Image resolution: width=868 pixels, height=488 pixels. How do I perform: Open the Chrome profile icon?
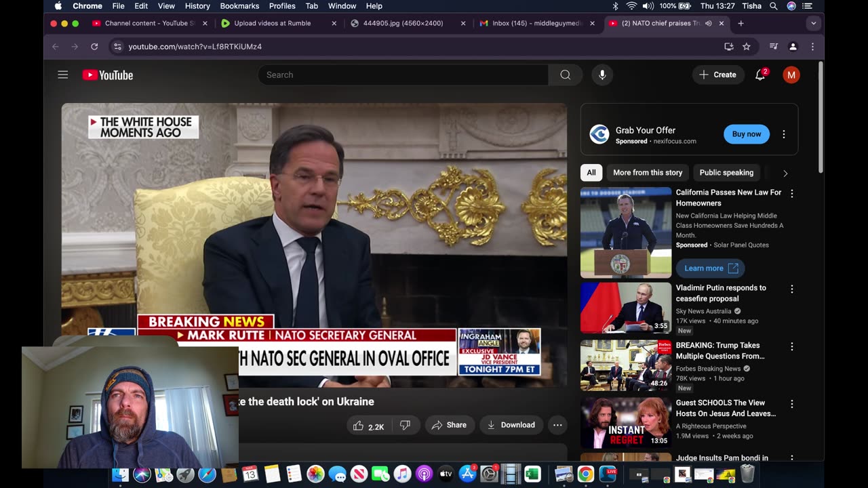793,46
